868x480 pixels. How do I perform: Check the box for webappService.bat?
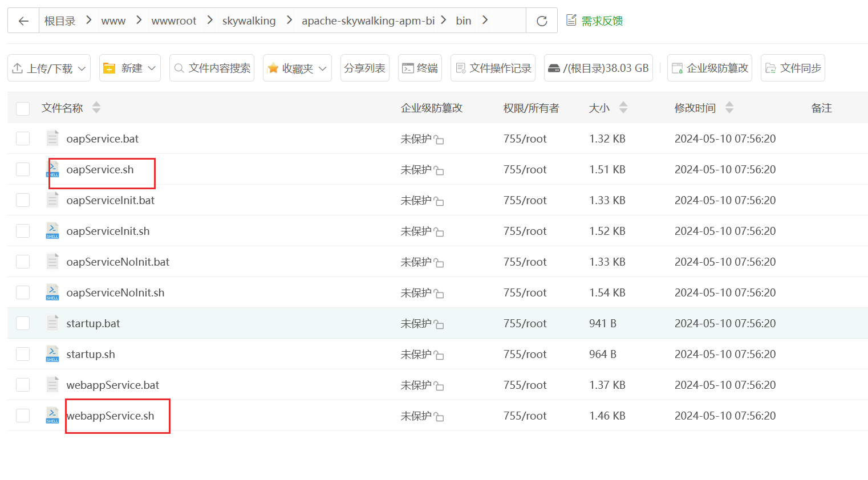pos(23,385)
